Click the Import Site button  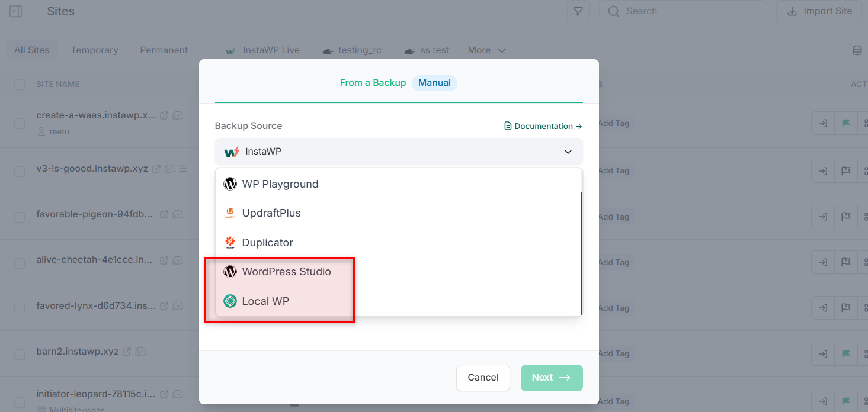(x=819, y=11)
